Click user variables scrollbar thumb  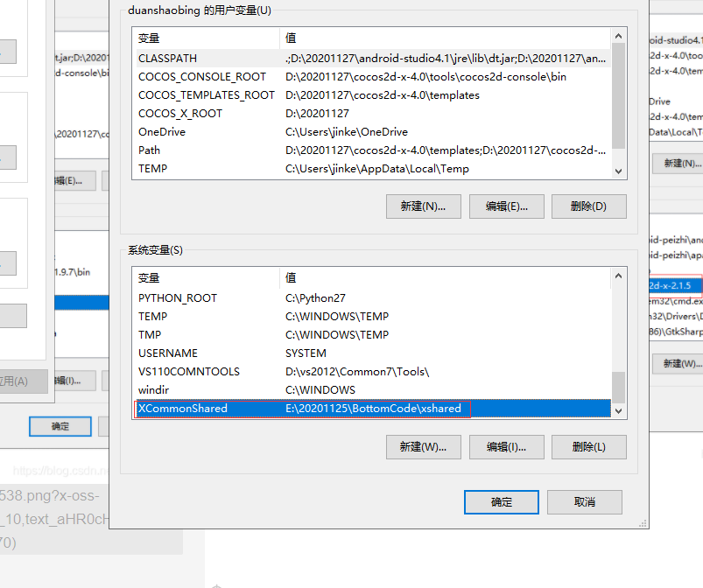(x=618, y=96)
